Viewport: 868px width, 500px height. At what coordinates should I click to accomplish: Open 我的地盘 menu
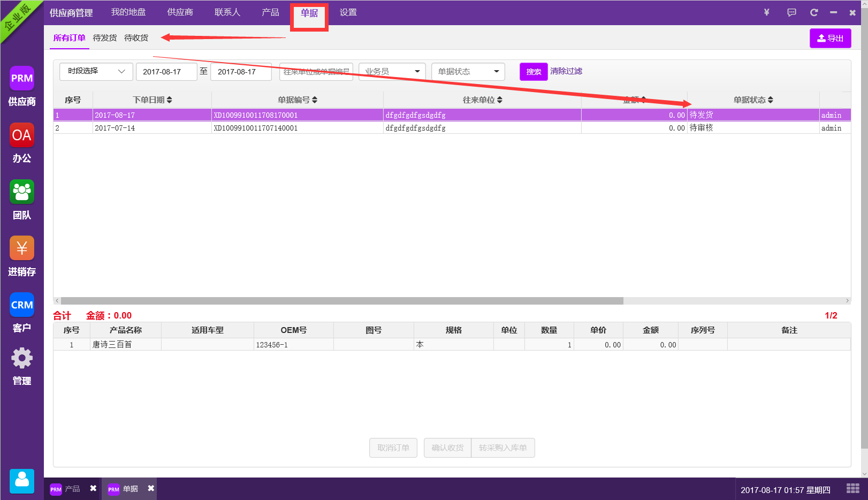pos(128,12)
